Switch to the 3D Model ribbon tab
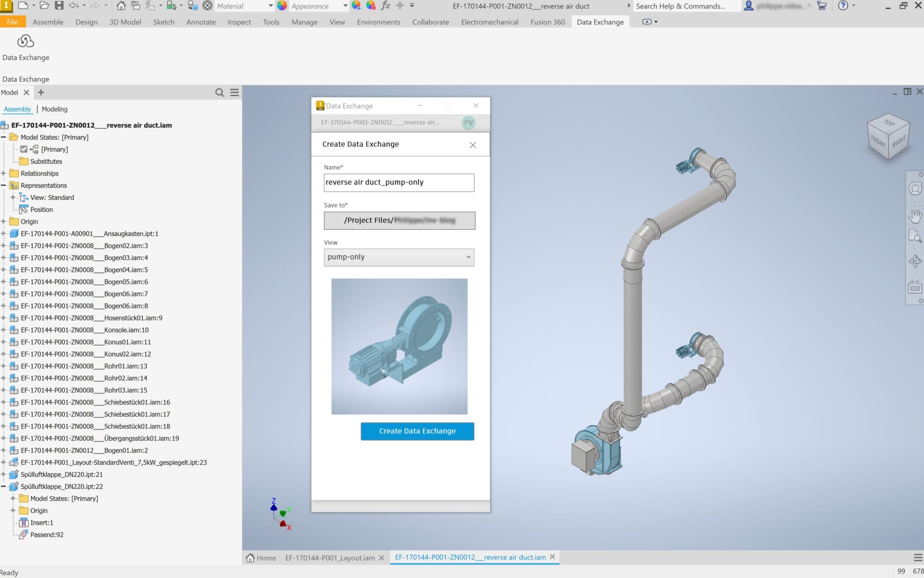Screen dimensions: 924x578 (x=125, y=22)
